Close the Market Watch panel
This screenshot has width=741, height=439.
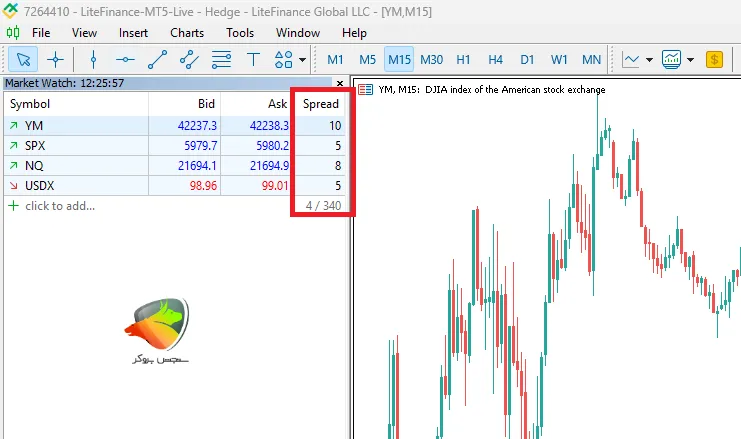pyautogui.click(x=340, y=83)
